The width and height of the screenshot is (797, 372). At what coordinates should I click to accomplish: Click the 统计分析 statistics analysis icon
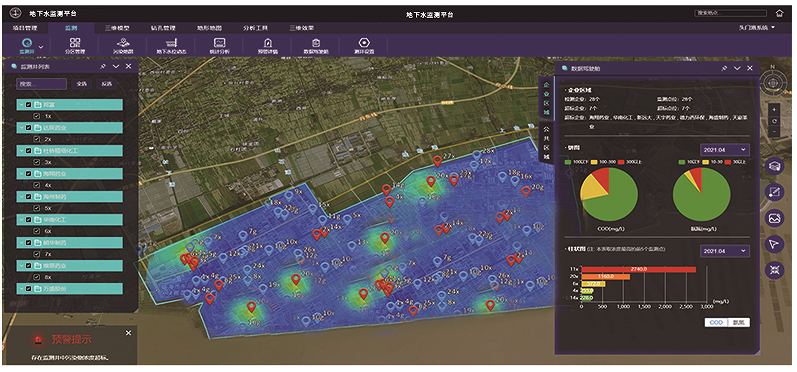pos(220,46)
